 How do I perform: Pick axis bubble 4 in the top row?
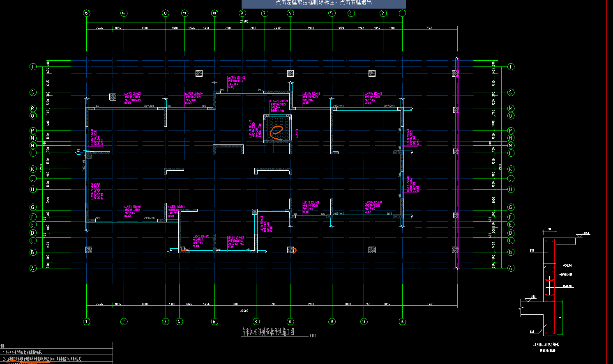350,13
